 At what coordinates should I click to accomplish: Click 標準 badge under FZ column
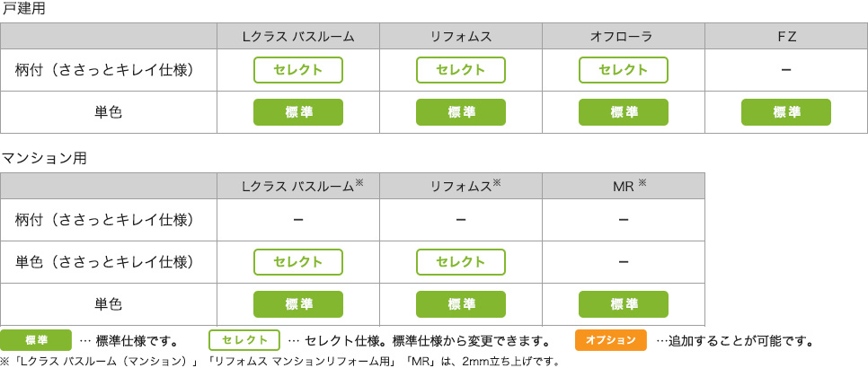point(786,112)
